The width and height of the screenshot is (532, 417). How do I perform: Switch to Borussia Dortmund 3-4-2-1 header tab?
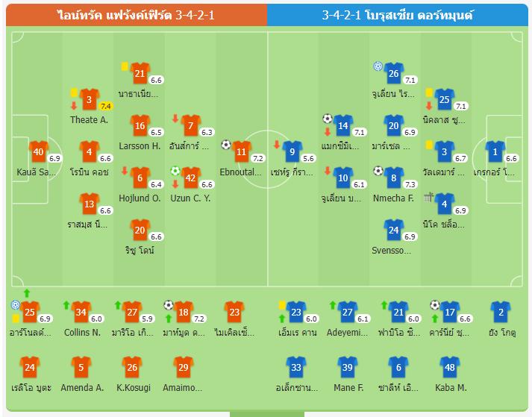(x=398, y=15)
